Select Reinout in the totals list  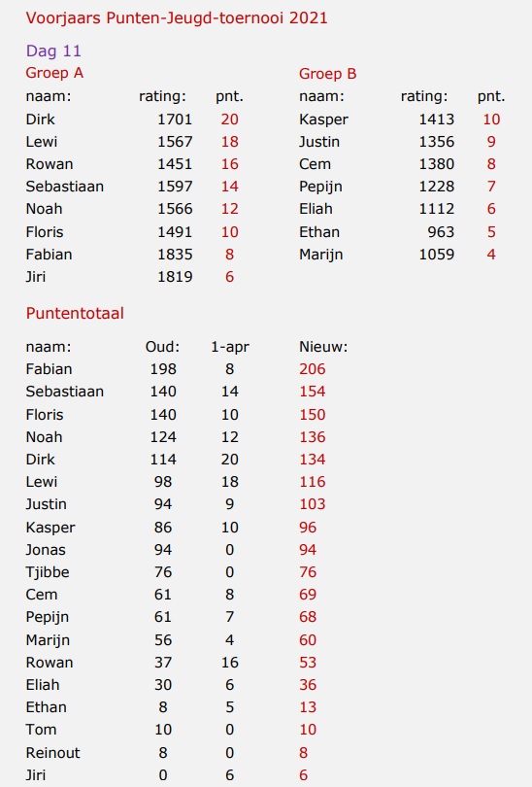tap(52, 753)
